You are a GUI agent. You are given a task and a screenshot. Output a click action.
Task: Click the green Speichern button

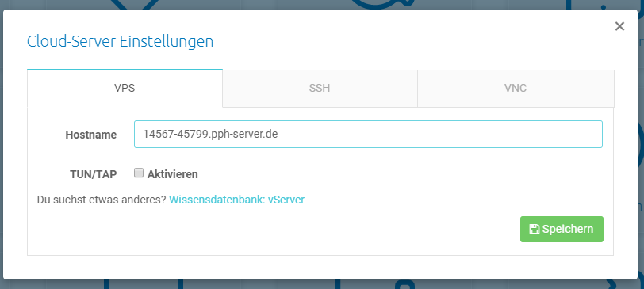(x=562, y=229)
